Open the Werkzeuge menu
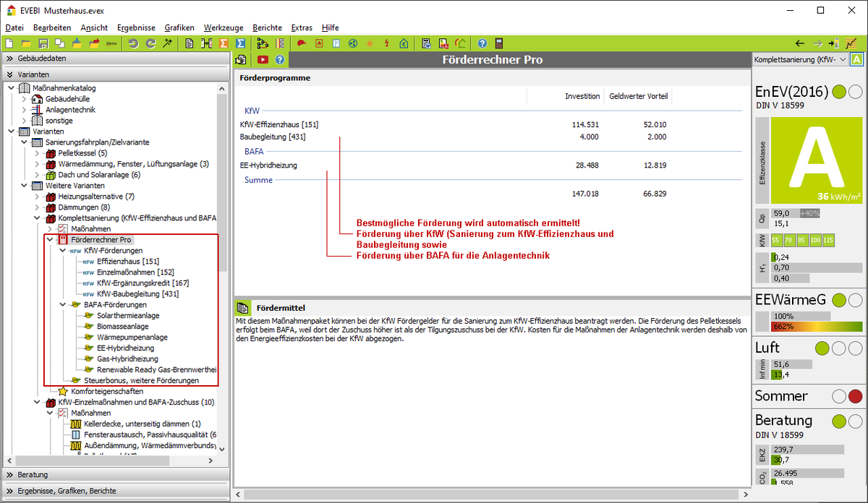Image resolution: width=868 pixels, height=503 pixels. coord(223,27)
